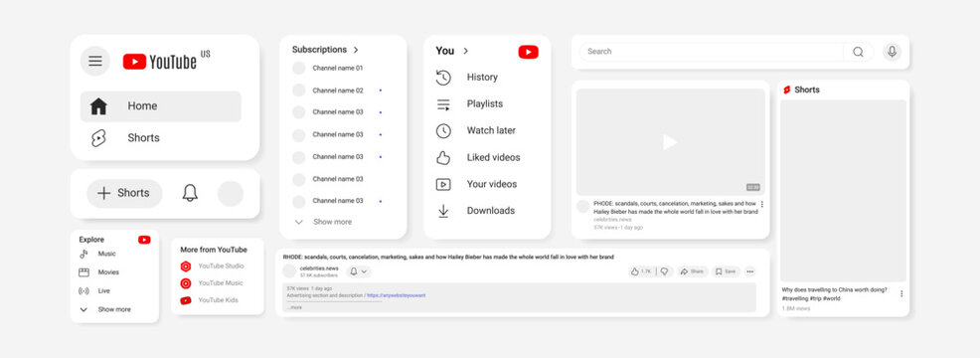Play the large video thumbnail
Image resolution: width=980 pixels, height=358 pixels.
tap(670, 142)
